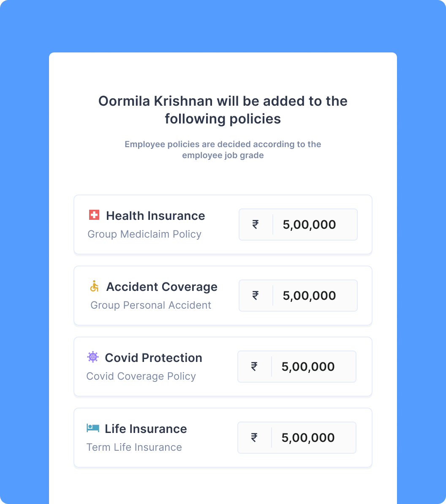Image resolution: width=446 pixels, height=504 pixels.
Task: Select the Accident Coverage policy title
Action: [162, 287]
